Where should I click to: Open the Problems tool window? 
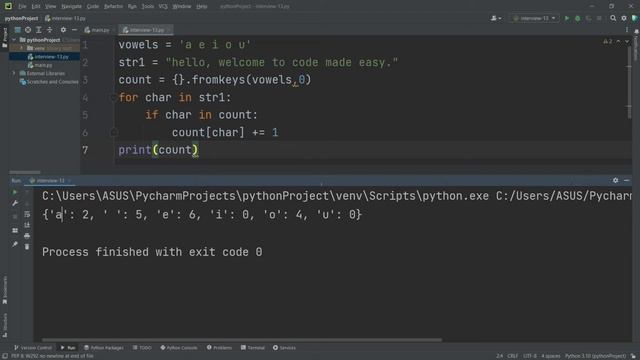pos(219,348)
